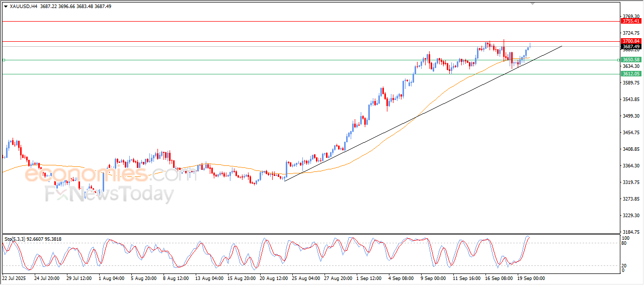Viewport: 644px width, 285px height.
Task: Click the 9 Sep 00:00 time label
Action: point(433,278)
